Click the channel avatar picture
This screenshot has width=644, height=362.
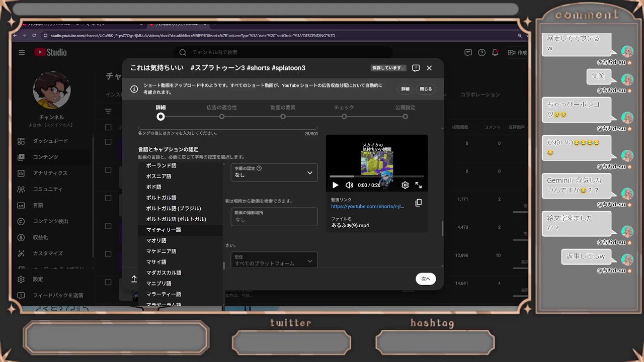coord(52,90)
